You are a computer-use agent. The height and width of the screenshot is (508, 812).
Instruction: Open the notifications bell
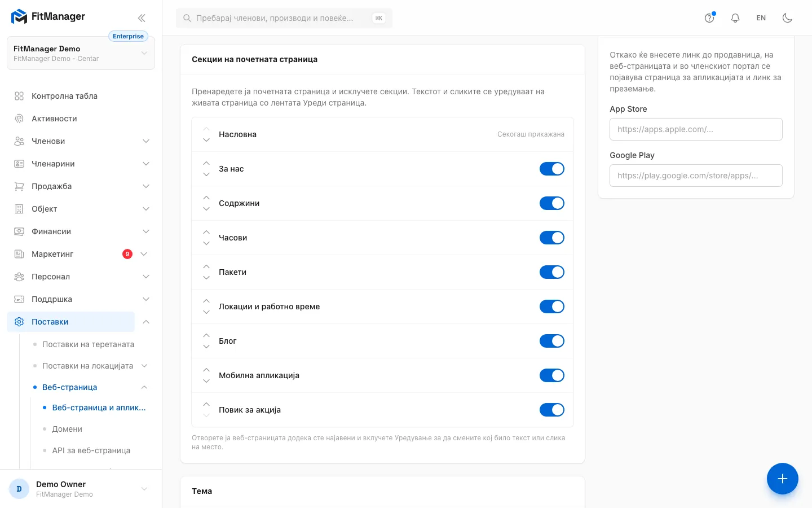[735, 18]
